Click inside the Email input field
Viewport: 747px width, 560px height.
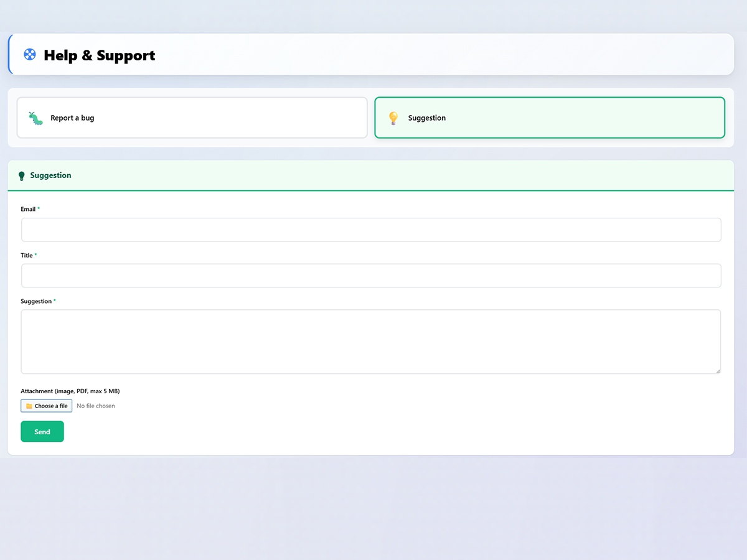click(x=371, y=230)
